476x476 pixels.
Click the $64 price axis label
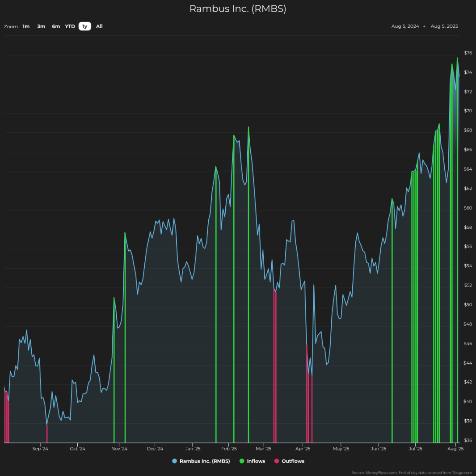coord(468,169)
